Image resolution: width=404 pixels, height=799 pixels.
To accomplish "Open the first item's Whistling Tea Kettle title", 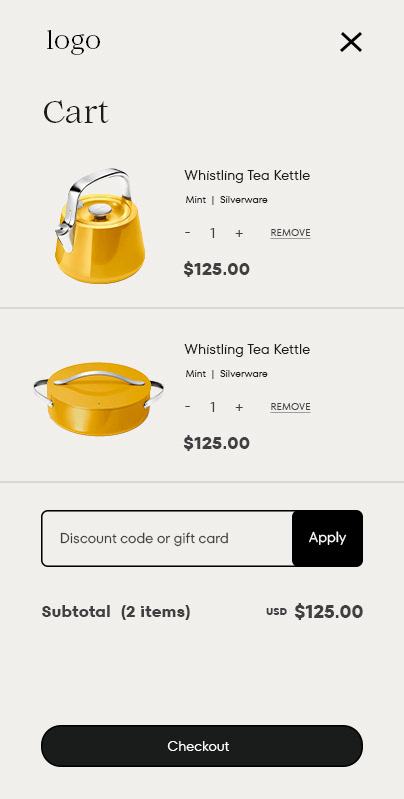I will tap(247, 176).
